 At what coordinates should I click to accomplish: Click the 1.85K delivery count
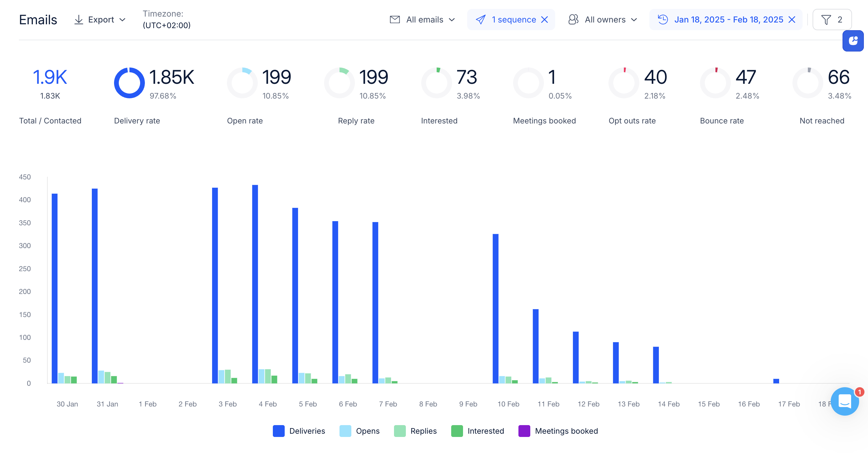pos(172,77)
